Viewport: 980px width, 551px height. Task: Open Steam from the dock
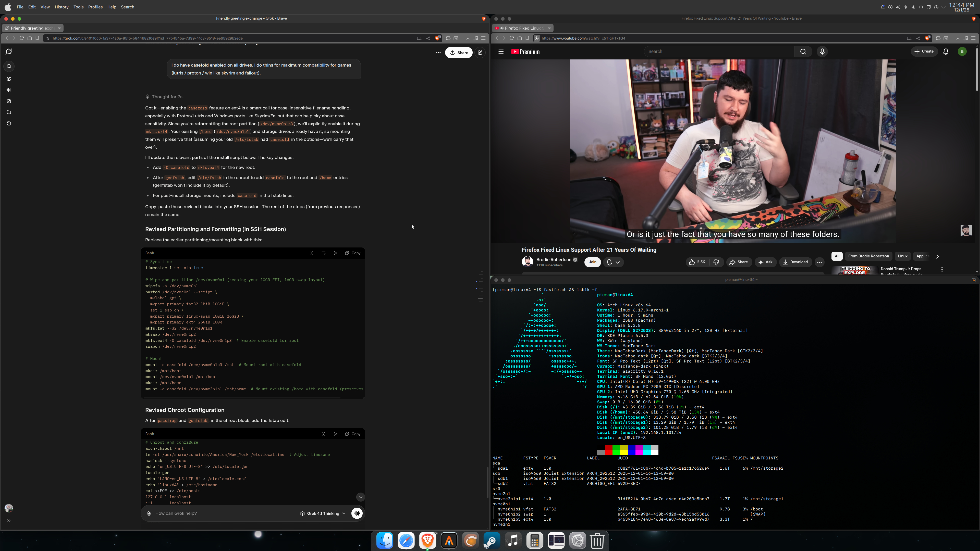[x=492, y=540]
